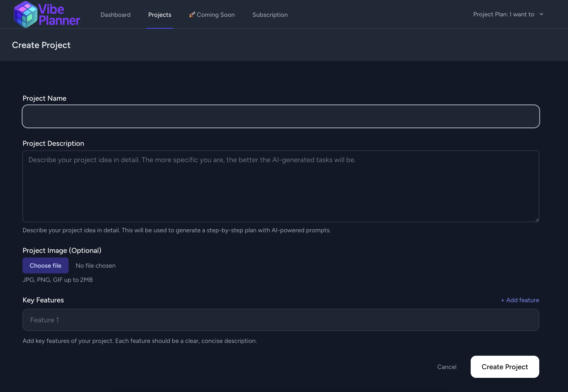Viewport: 568px width, 392px height.
Task: Click the + Add feature link
Action: tap(520, 300)
